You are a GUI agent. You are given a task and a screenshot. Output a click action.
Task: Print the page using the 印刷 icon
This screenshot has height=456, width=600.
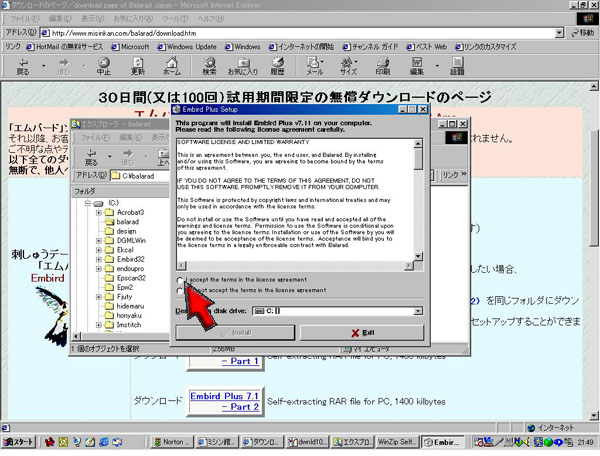point(383,66)
